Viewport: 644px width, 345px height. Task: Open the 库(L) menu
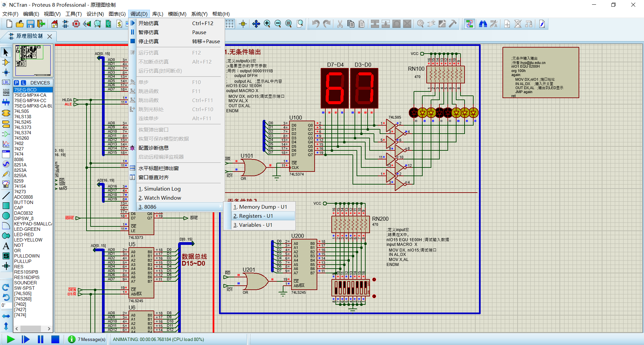click(157, 14)
